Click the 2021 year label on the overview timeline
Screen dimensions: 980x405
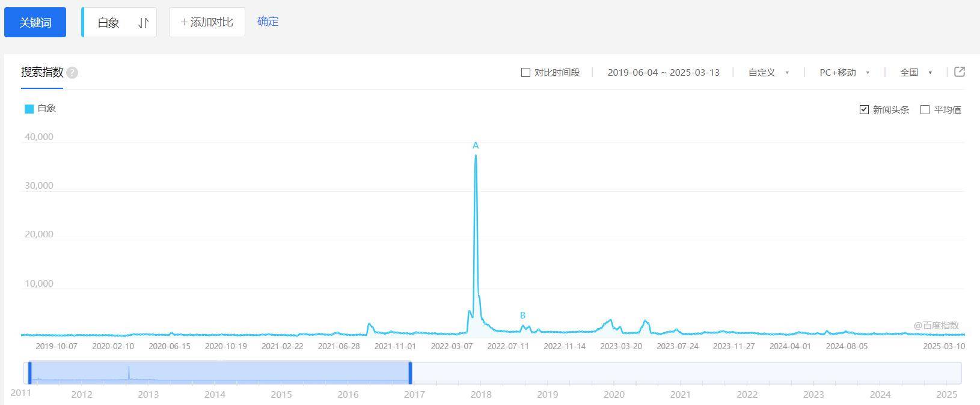click(681, 395)
